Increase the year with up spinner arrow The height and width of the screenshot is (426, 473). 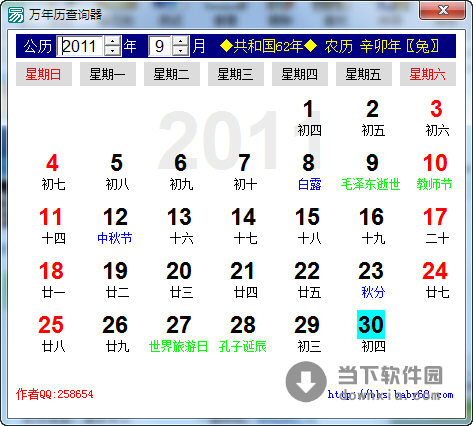[x=113, y=41]
